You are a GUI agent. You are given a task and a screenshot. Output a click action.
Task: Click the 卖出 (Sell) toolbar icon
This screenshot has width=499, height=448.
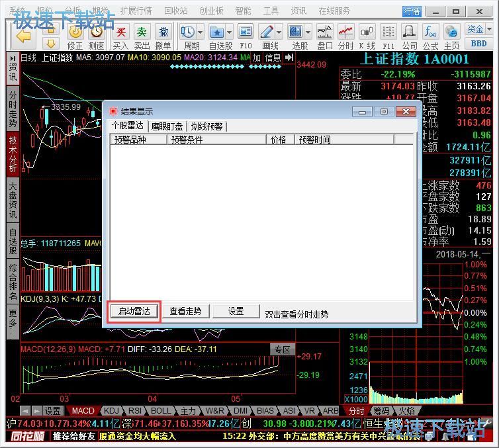(x=142, y=35)
